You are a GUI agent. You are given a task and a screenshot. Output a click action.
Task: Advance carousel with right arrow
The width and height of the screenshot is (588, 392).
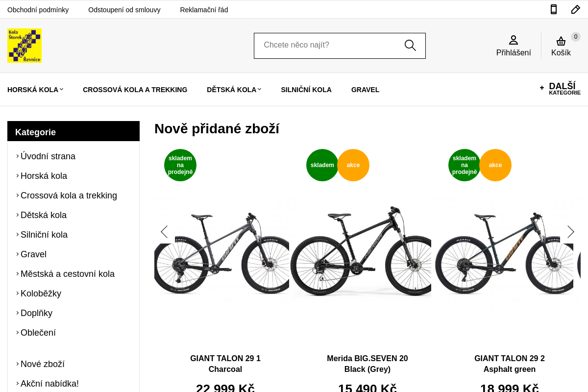point(570,232)
